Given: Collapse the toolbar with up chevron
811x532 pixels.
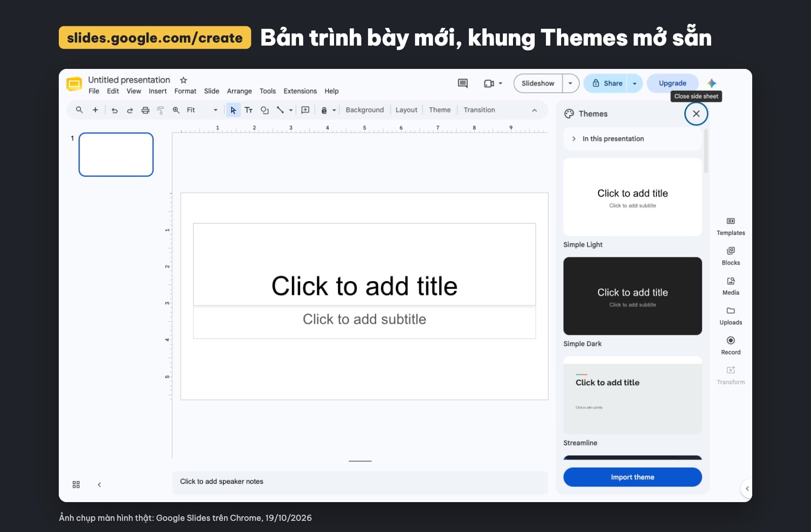Looking at the screenshot, I should pos(534,110).
